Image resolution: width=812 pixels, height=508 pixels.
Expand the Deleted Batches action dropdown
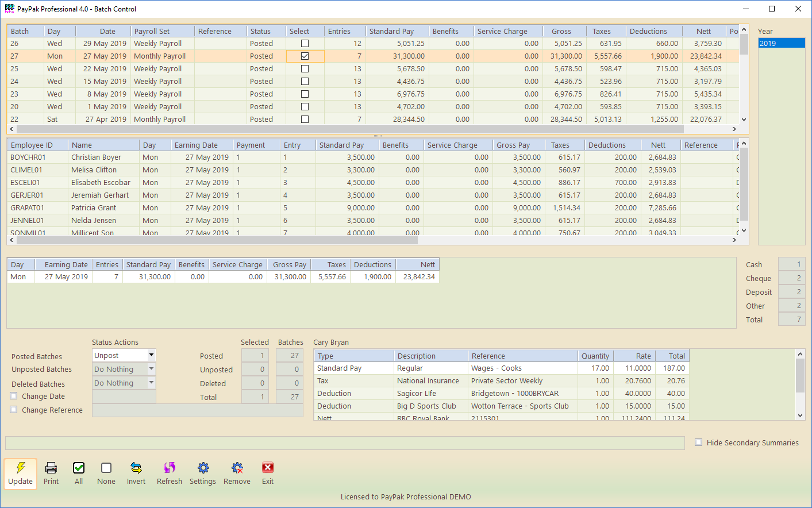coord(152,383)
